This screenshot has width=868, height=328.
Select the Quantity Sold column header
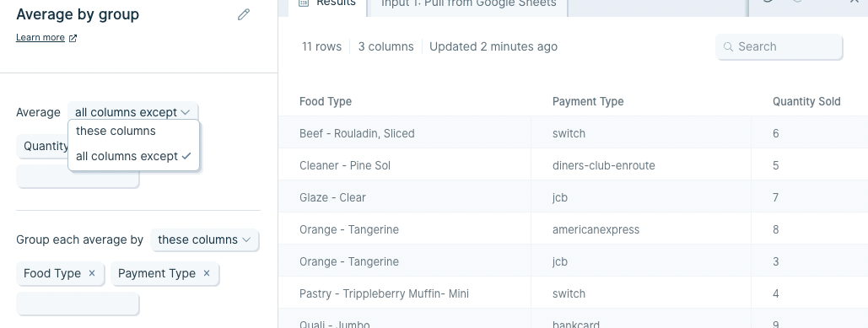[x=806, y=102]
